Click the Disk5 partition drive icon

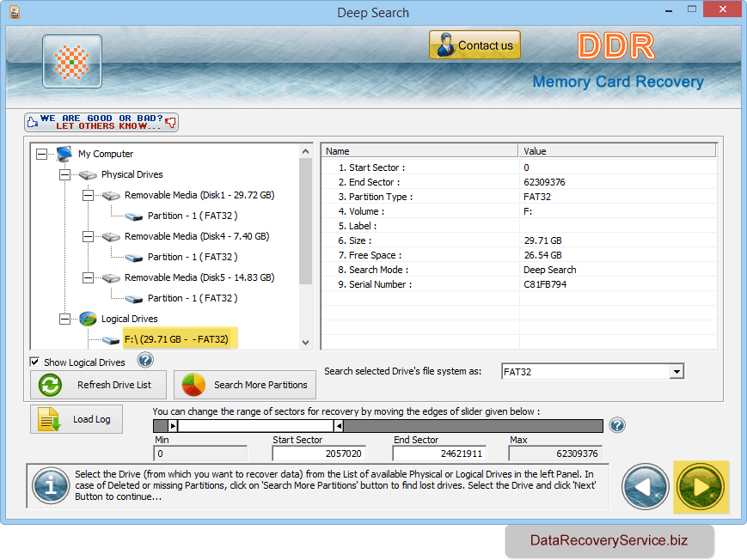coord(134,300)
